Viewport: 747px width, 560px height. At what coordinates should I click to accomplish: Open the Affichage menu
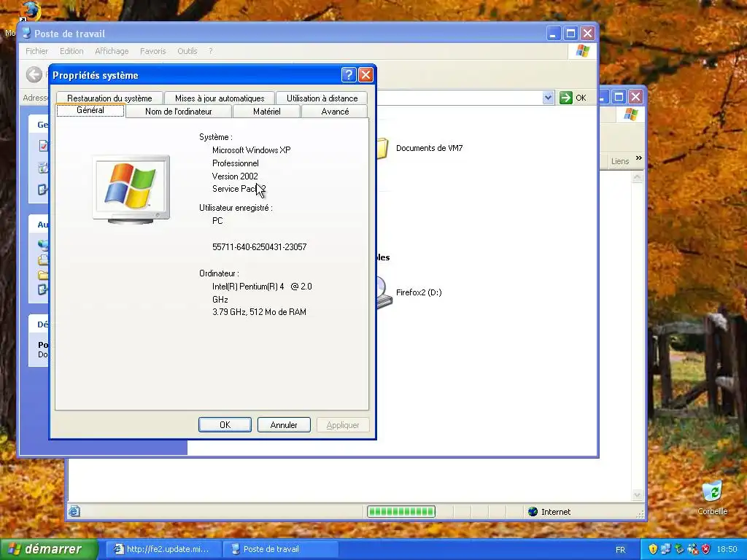[x=112, y=51]
